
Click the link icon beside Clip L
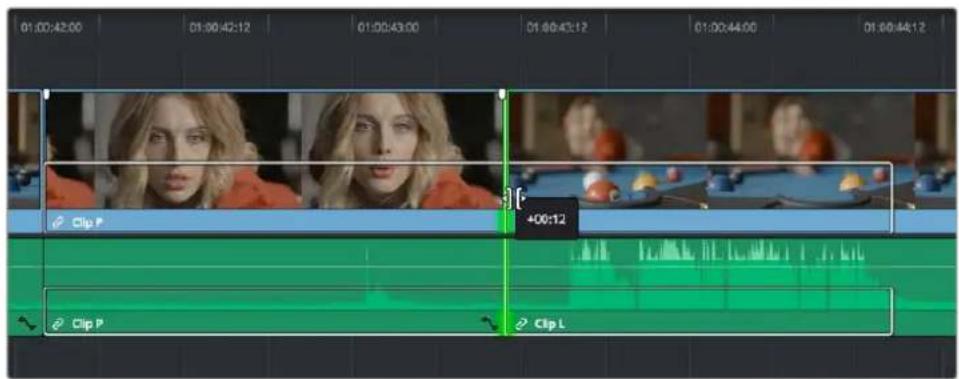point(521,323)
